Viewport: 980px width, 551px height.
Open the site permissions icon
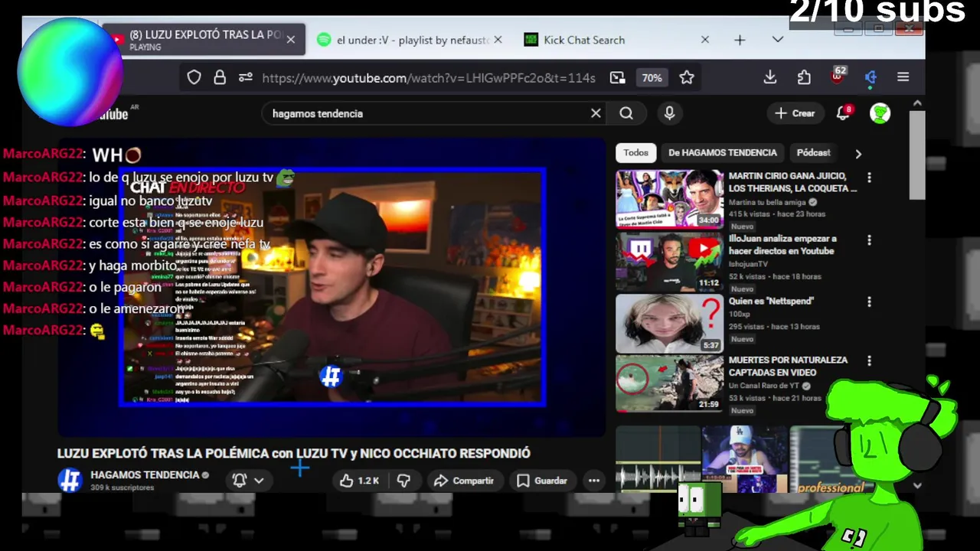[246, 77]
